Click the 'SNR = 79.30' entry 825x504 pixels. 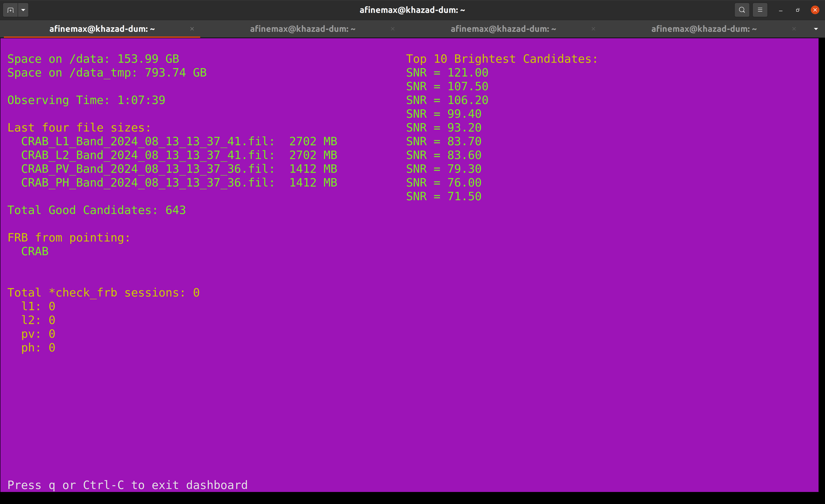tap(444, 169)
